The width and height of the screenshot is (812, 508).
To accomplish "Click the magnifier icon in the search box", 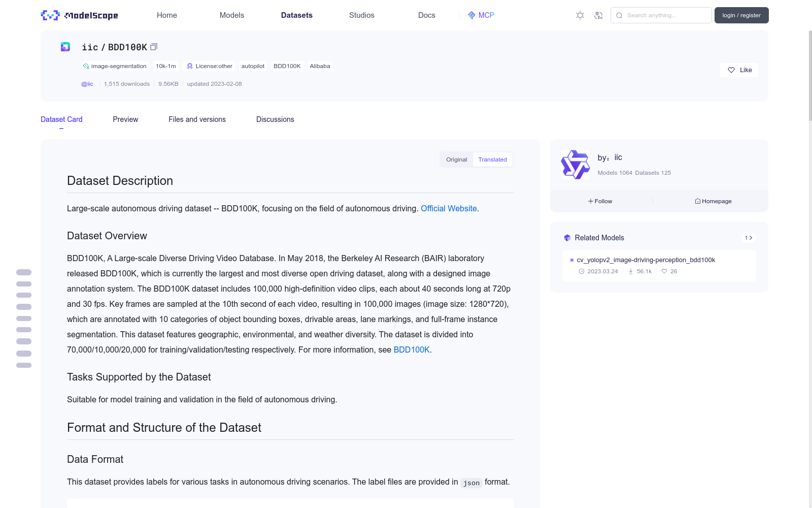I will point(619,15).
